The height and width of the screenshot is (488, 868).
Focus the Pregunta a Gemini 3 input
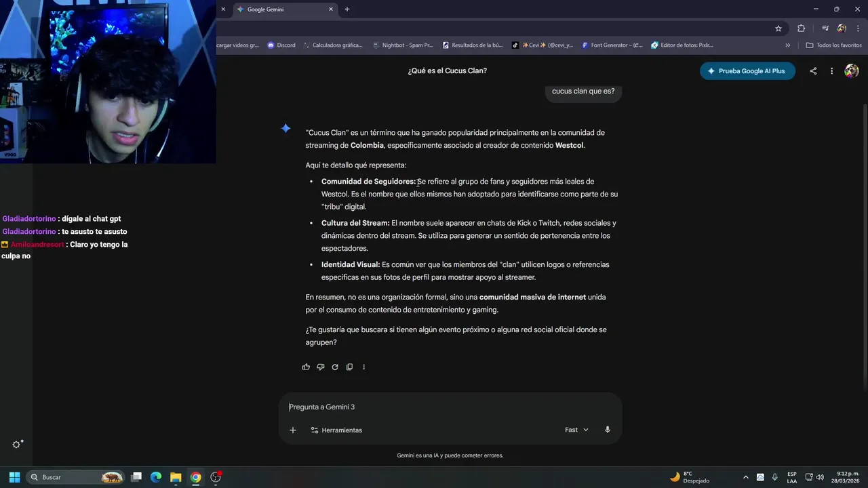(450, 407)
